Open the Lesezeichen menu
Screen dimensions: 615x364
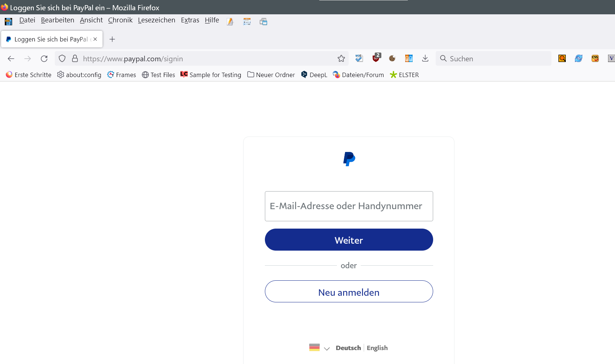pos(157,20)
